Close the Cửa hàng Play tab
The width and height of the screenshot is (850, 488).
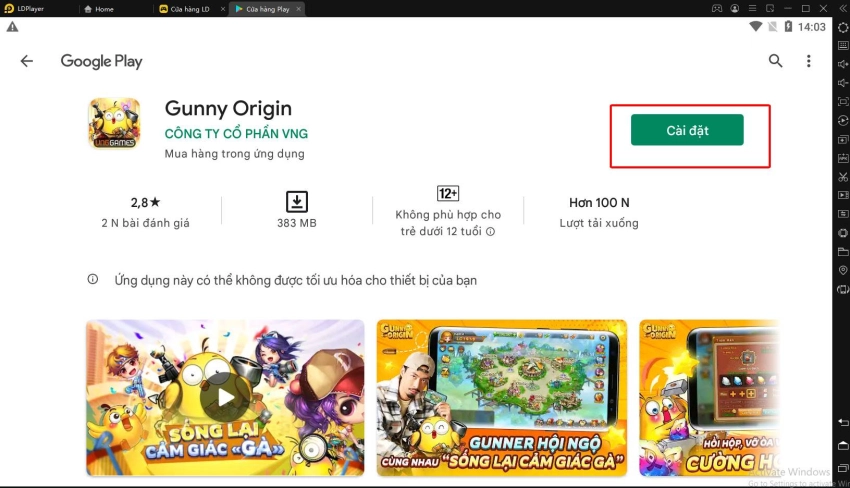(x=298, y=9)
